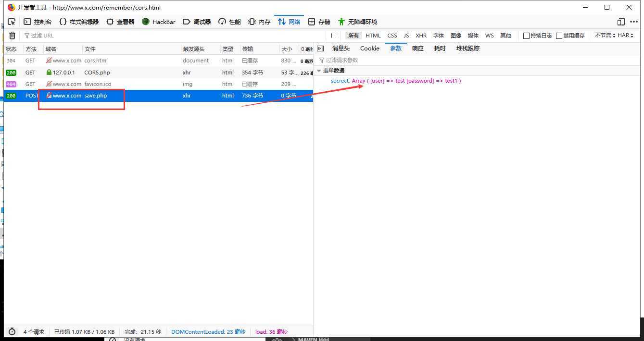Filter requests by 字体 fonts

(439, 36)
